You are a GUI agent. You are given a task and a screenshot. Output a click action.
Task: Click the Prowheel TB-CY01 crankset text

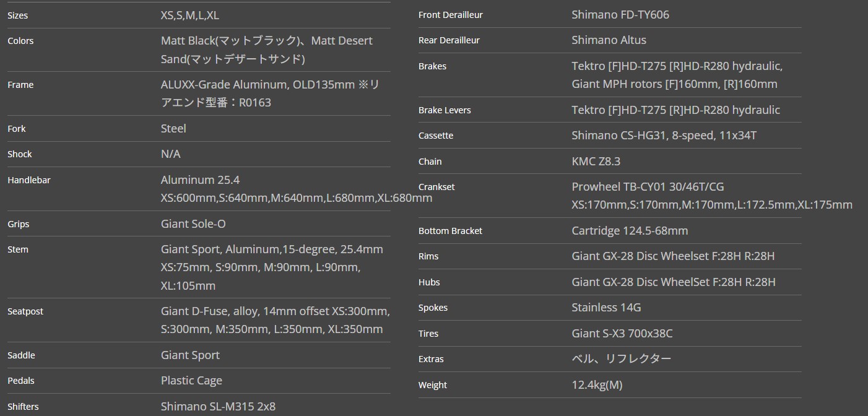tap(648, 187)
